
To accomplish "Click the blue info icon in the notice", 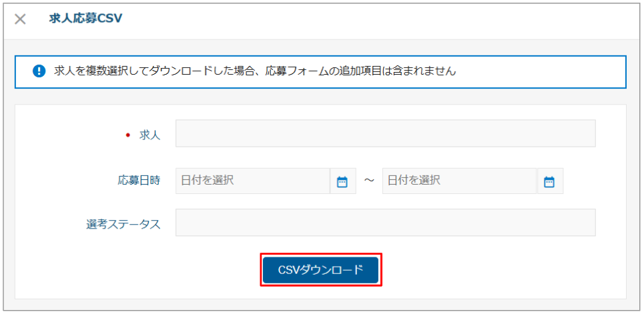I will 39,71.
